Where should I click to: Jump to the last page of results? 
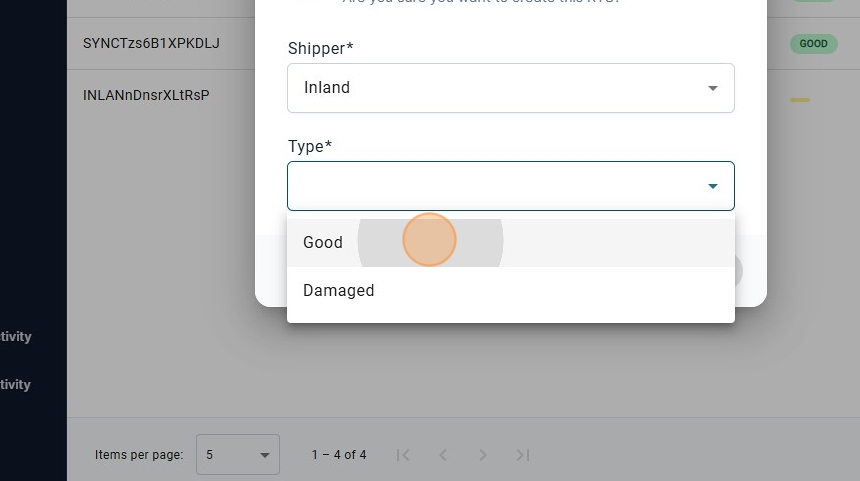pos(523,455)
